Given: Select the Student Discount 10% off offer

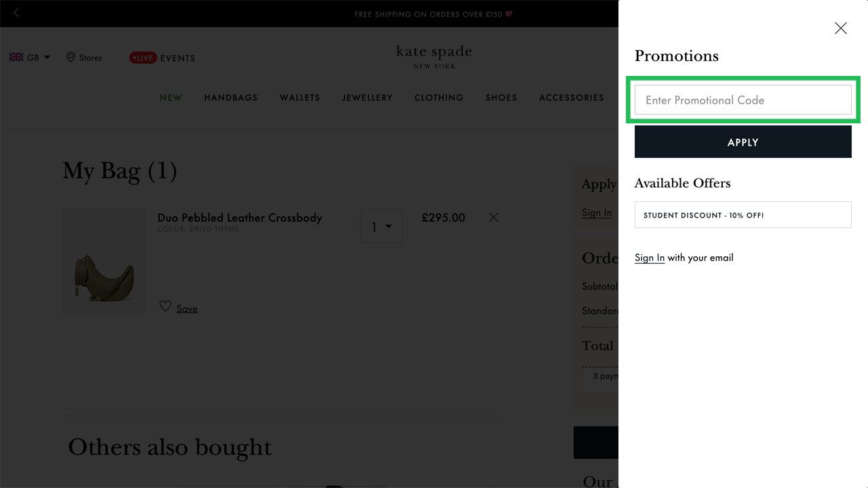Looking at the screenshot, I should coord(743,215).
